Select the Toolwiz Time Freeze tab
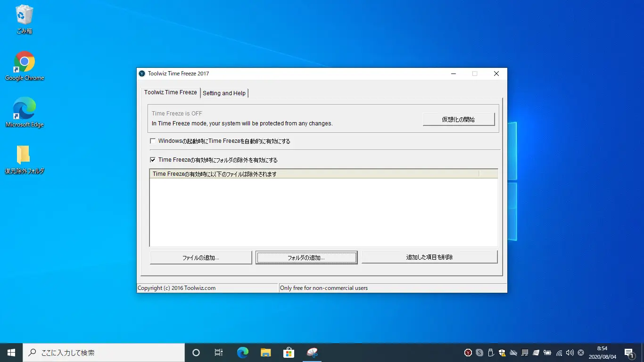Image resolution: width=644 pixels, height=362 pixels. 171,92
